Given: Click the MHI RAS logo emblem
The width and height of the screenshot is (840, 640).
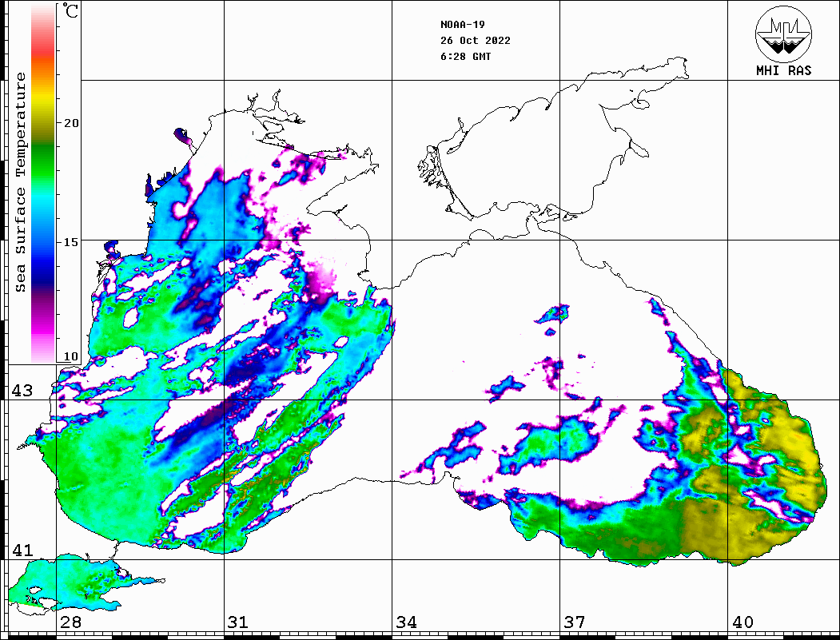Looking at the screenshot, I should tap(783, 34).
